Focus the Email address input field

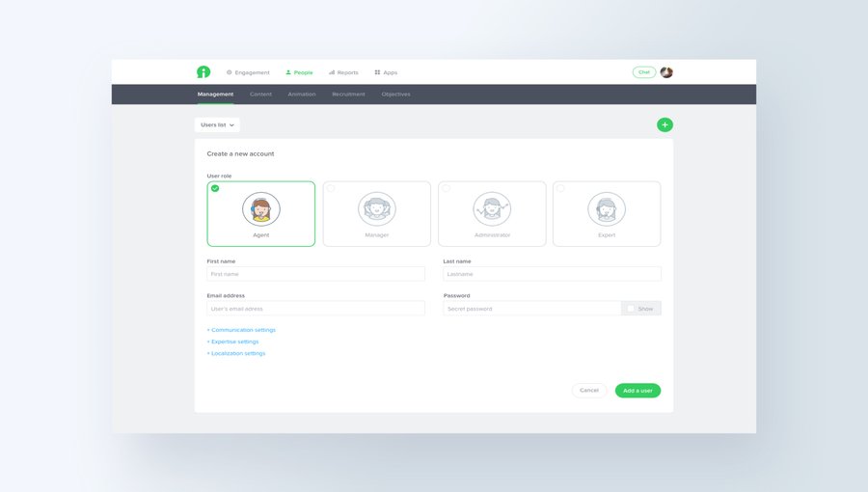pos(316,309)
